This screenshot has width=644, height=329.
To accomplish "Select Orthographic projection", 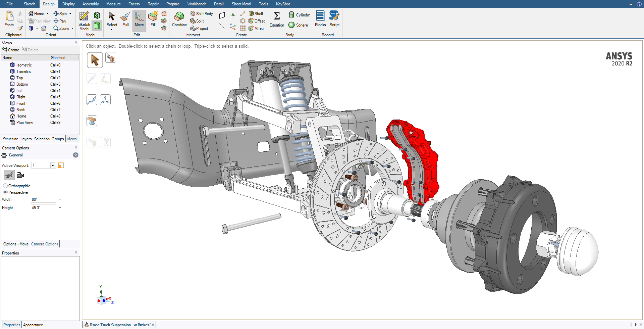I will [x=5, y=186].
